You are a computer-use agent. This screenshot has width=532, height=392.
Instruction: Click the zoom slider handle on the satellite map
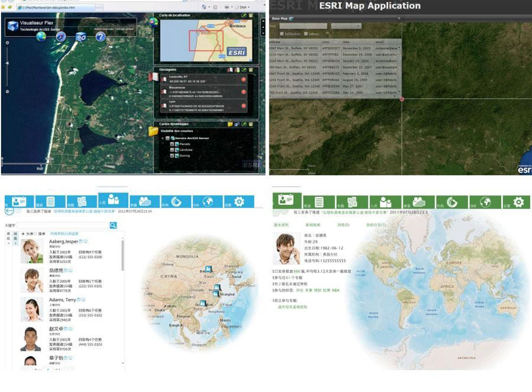point(7,63)
